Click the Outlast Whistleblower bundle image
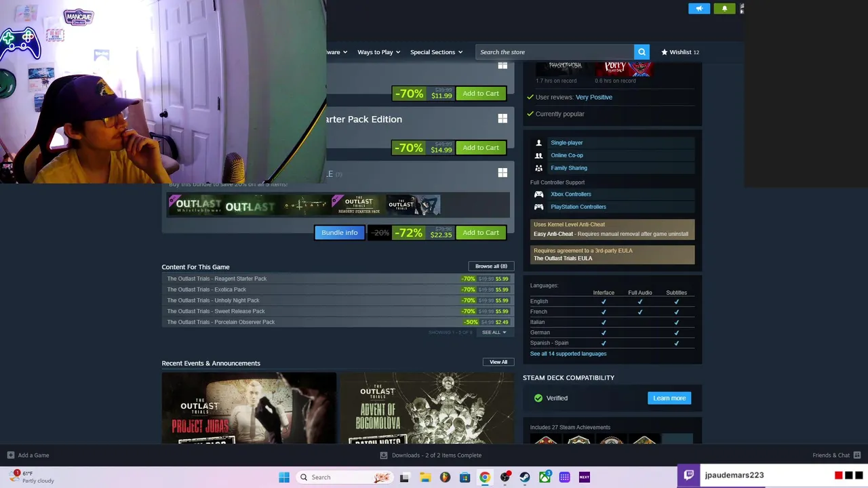 195,205
